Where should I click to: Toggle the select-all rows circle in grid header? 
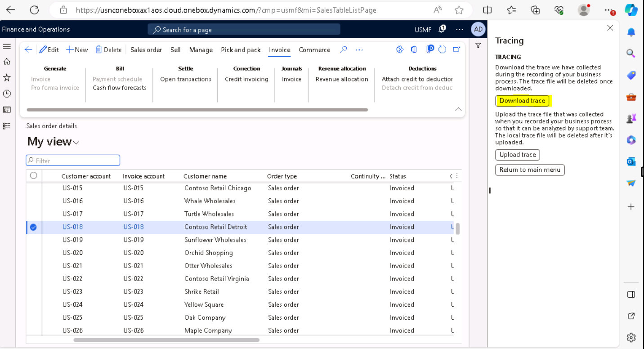click(x=33, y=176)
